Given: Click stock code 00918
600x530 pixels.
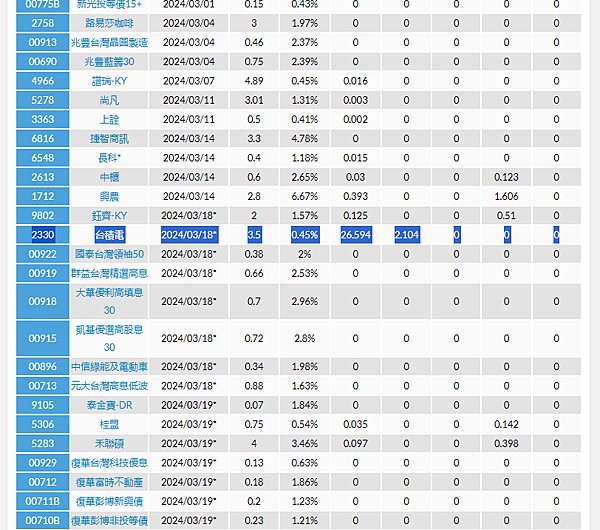Looking at the screenshot, I should [x=42, y=302].
